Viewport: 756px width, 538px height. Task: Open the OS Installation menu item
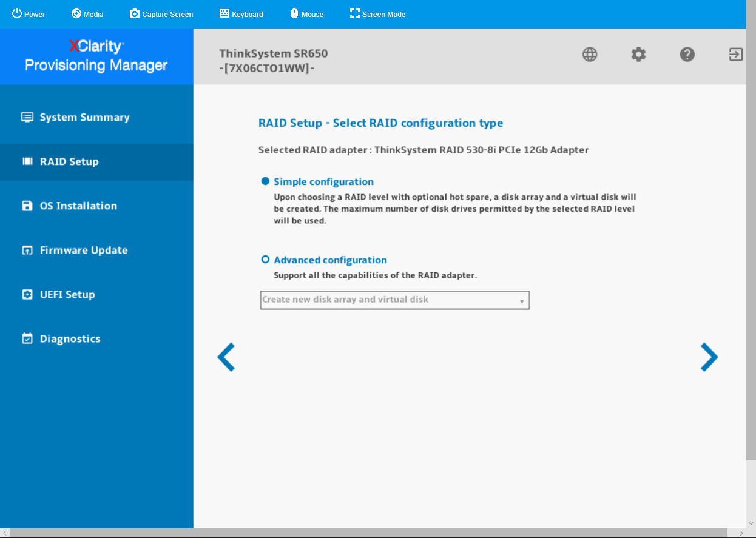[96, 206]
